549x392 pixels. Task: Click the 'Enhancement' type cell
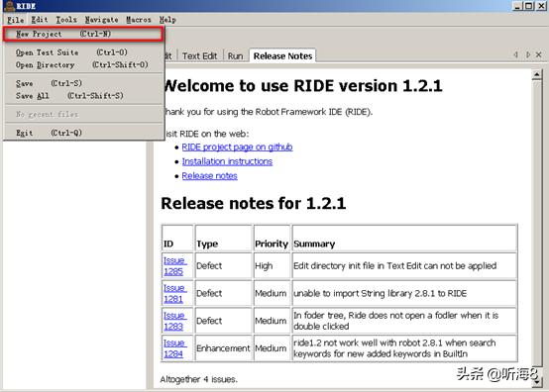point(223,348)
